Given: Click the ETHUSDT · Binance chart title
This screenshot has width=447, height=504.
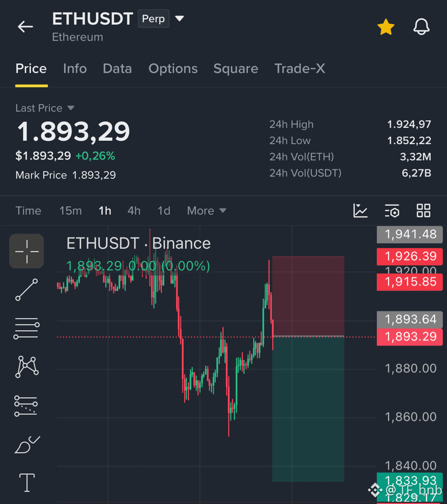Looking at the screenshot, I should tap(139, 243).
